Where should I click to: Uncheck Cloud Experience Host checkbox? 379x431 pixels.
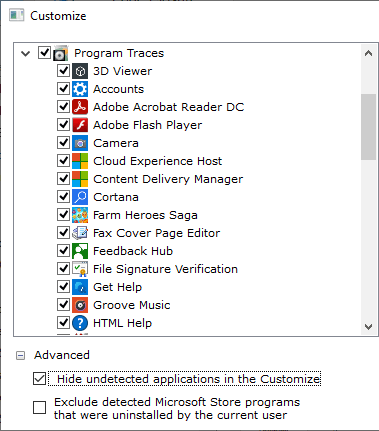63,161
